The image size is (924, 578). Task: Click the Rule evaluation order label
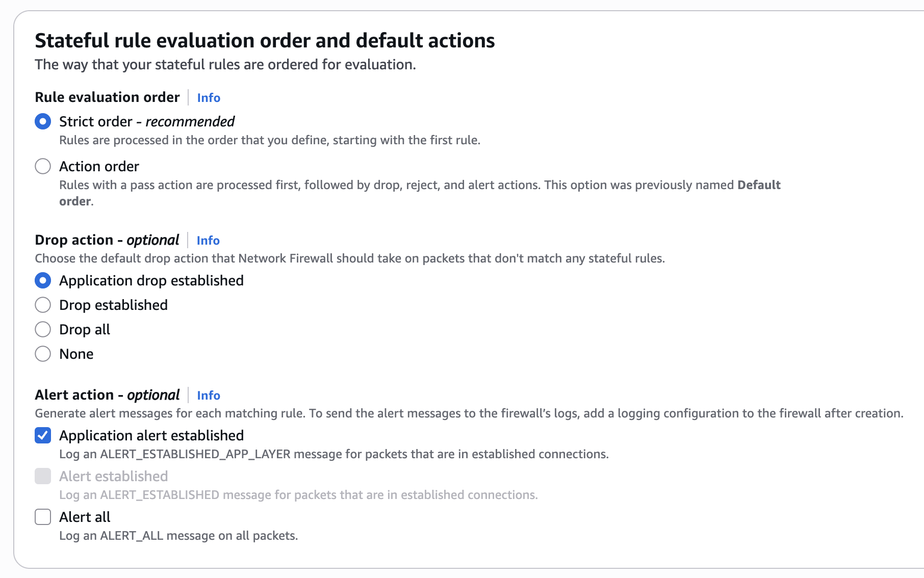(107, 97)
